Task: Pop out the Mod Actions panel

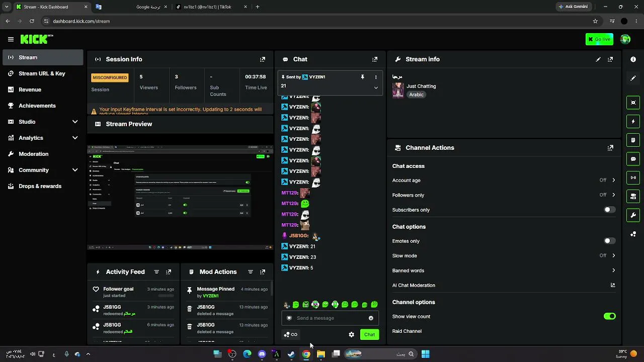Action: coord(263,272)
